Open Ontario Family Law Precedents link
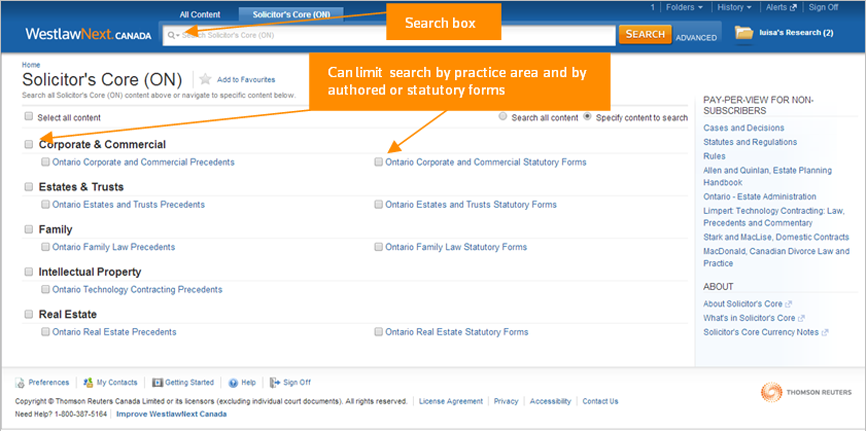This screenshot has height=431, width=866. click(x=114, y=247)
